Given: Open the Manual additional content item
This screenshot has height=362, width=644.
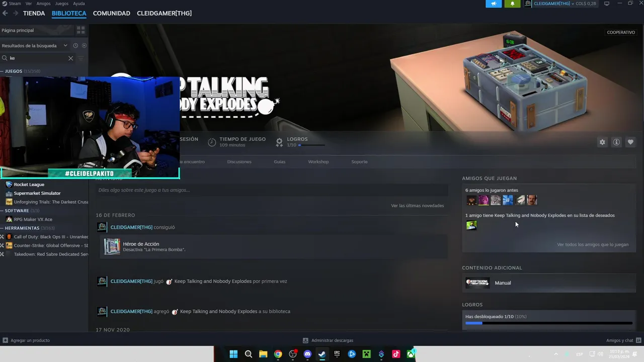Looking at the screenshot, I should [x=549, y=283].
